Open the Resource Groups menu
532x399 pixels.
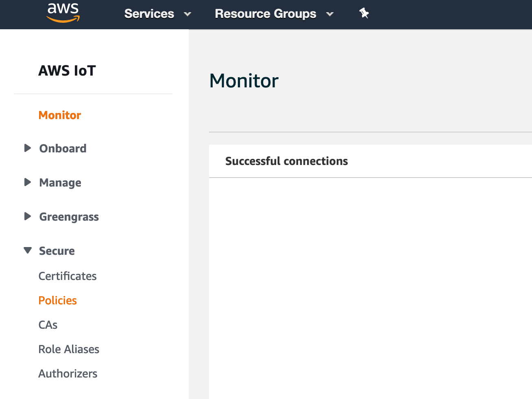[265, 14]
